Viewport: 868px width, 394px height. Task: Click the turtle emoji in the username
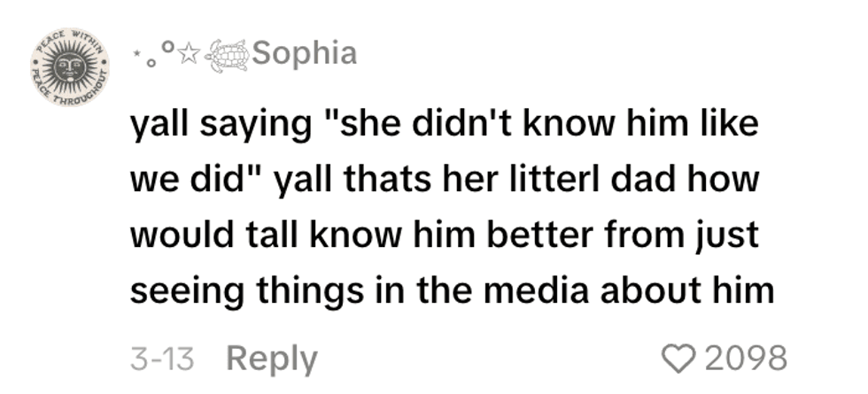click(x=228, y=55)
